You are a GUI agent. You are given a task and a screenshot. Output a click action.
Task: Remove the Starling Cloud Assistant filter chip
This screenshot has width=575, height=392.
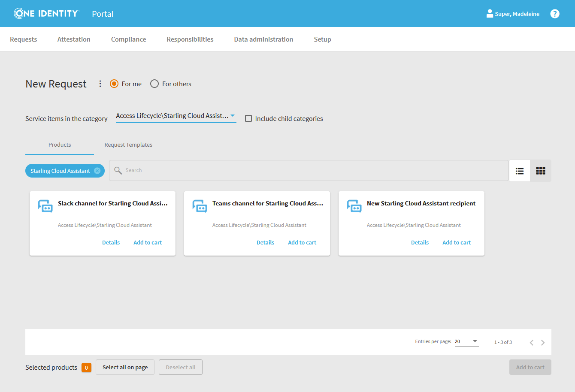(97, 171)
